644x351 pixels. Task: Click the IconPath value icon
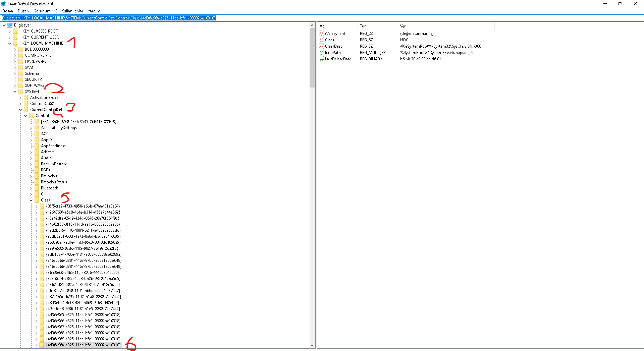click(x=322, y=52)
